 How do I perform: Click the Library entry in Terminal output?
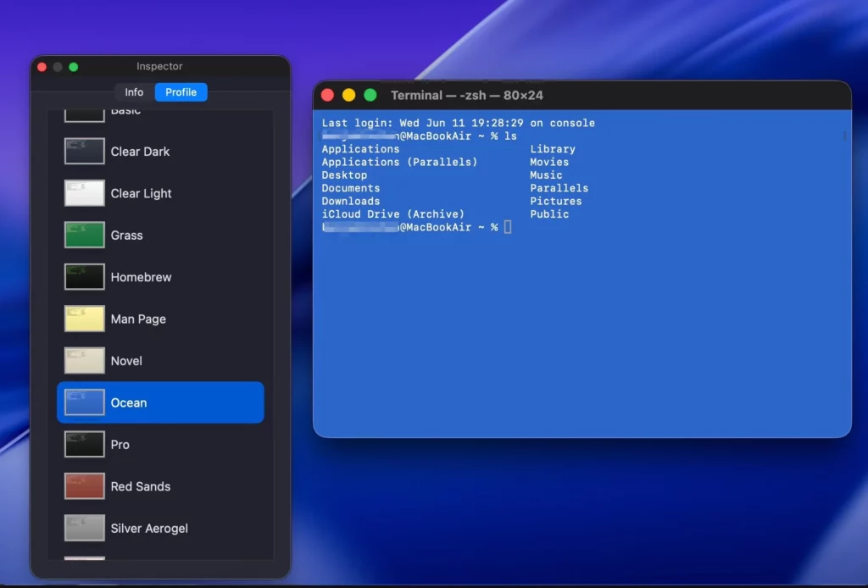553,149
